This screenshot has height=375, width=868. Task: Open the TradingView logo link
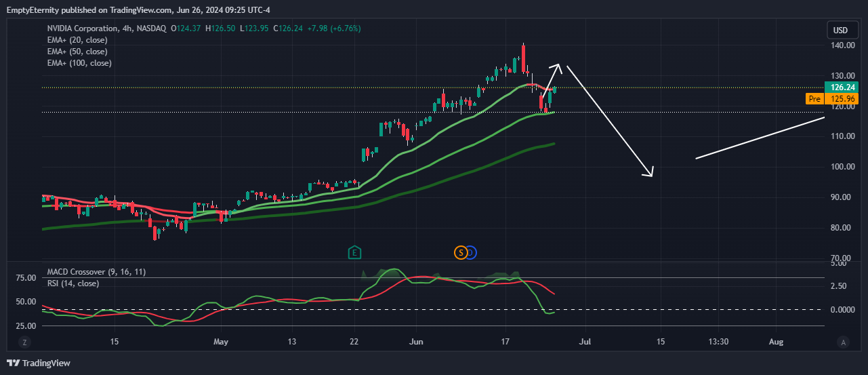pos(39,363)
